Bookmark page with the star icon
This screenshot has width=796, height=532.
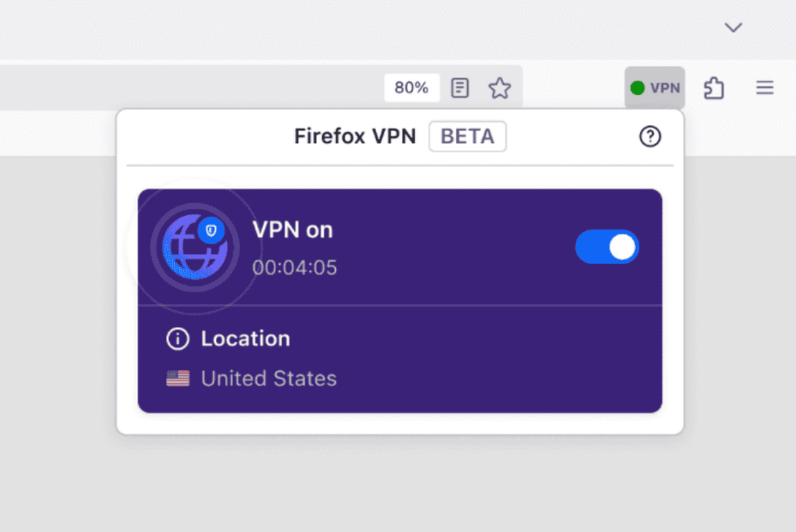pos(499,88)
